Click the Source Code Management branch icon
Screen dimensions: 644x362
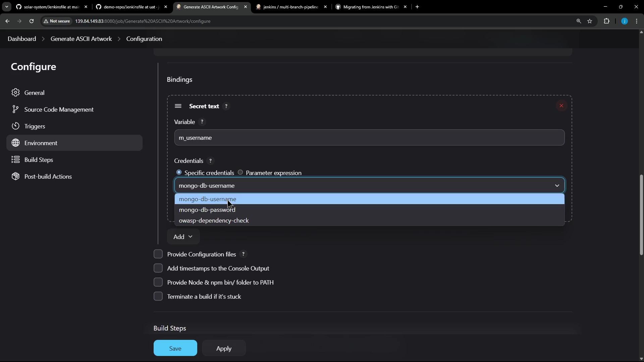click(x=15, y=109)
